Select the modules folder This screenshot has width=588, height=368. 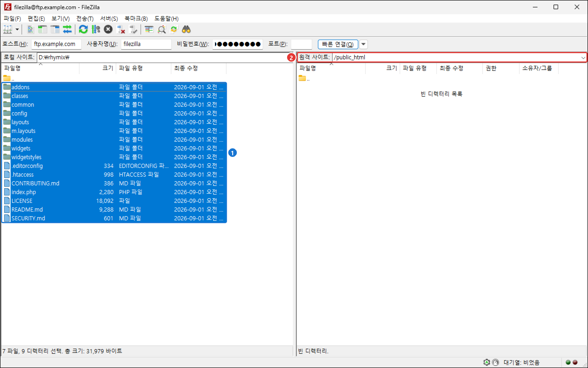[x=114, y=140]
